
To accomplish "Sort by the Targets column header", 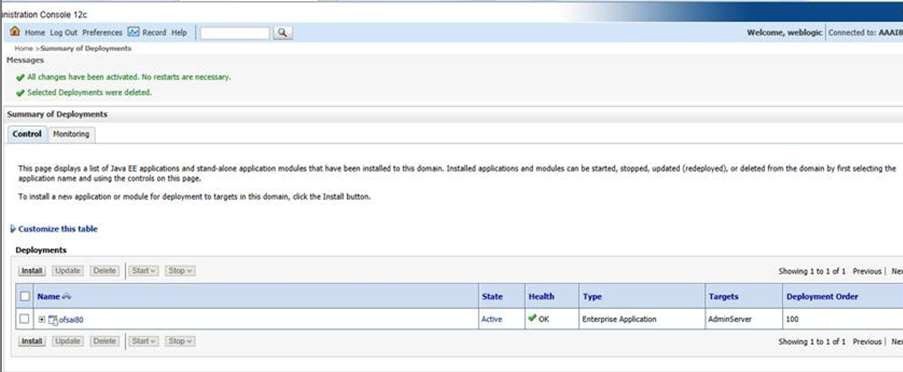I will [x=723, y=297].
